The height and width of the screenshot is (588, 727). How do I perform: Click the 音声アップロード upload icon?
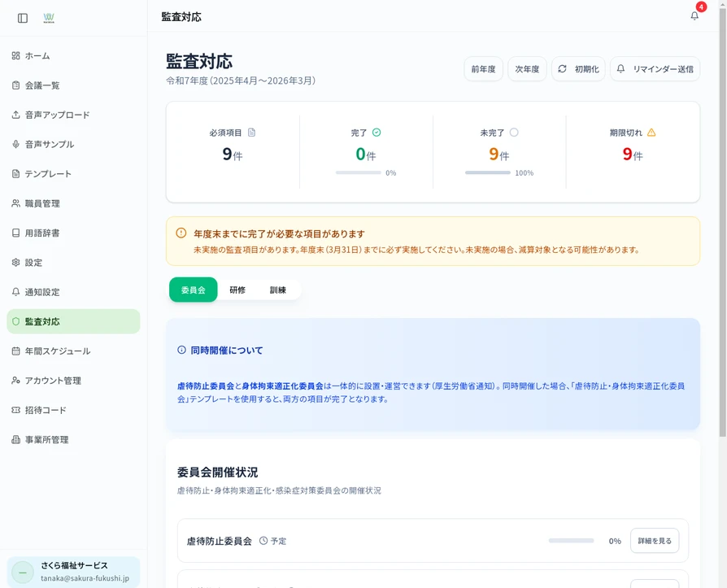[15, 115]
